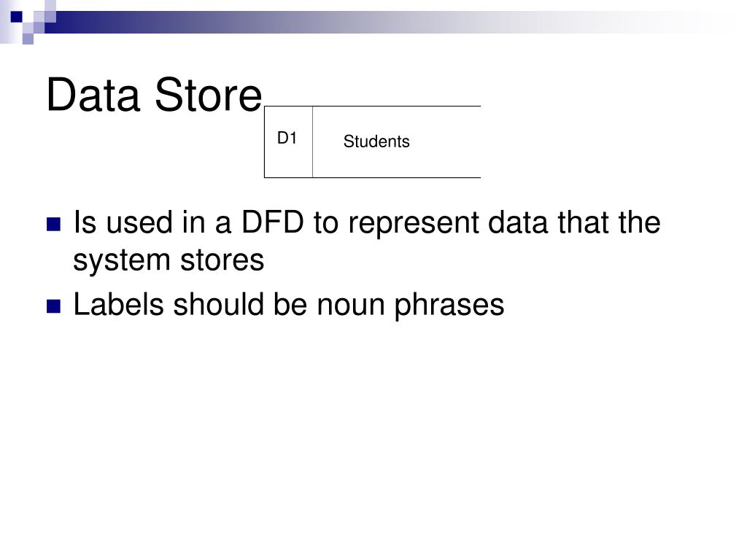Click the top border line of data store symbol
The height and width of the screenshot is (560, 747).
tap(373, 106)
